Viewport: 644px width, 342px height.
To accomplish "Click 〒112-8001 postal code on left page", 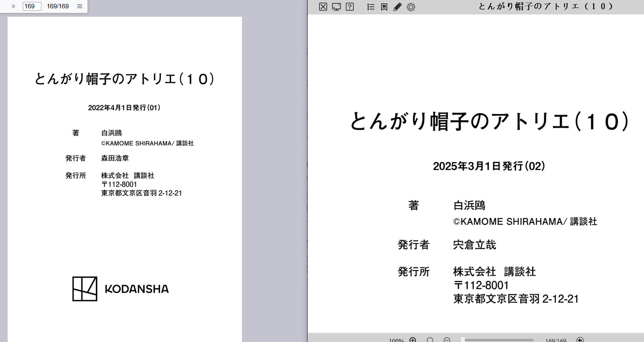I will pos(119,184).
